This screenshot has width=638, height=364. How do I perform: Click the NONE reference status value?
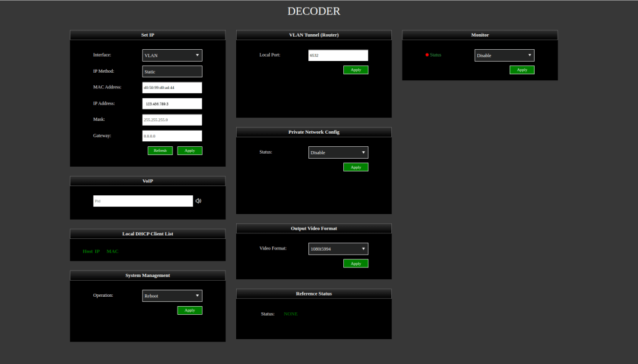tap(290, 314)
